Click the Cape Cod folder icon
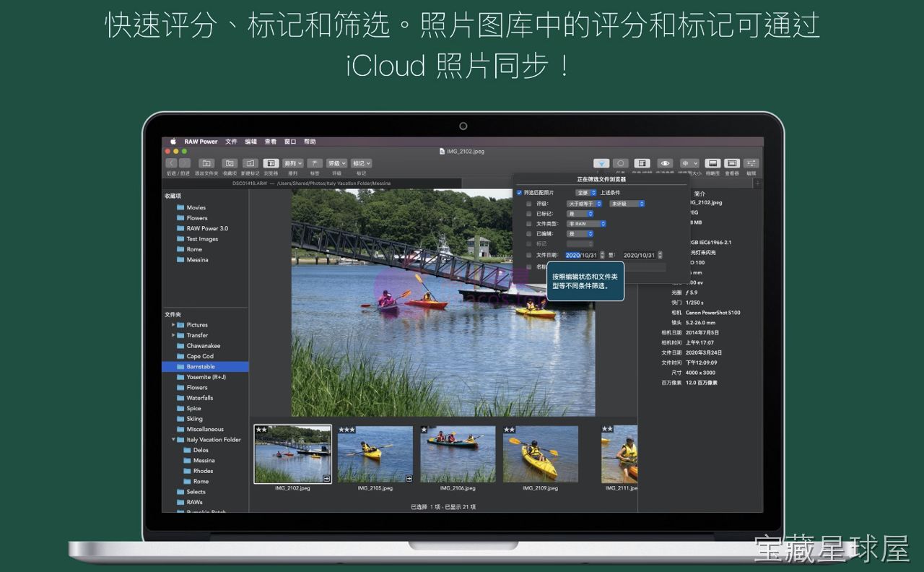Screen dimensions: 924x572 pyautogui.click(x=180, y=356)
